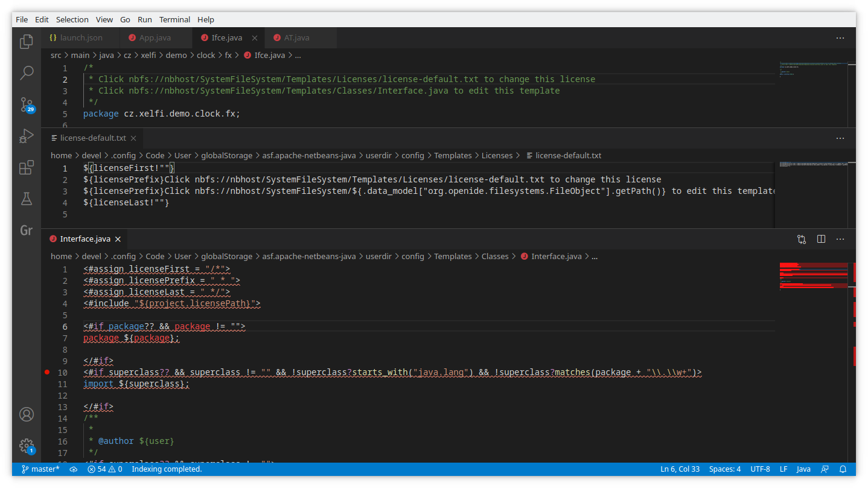Close the license-default.txt tab

[133, 138]
